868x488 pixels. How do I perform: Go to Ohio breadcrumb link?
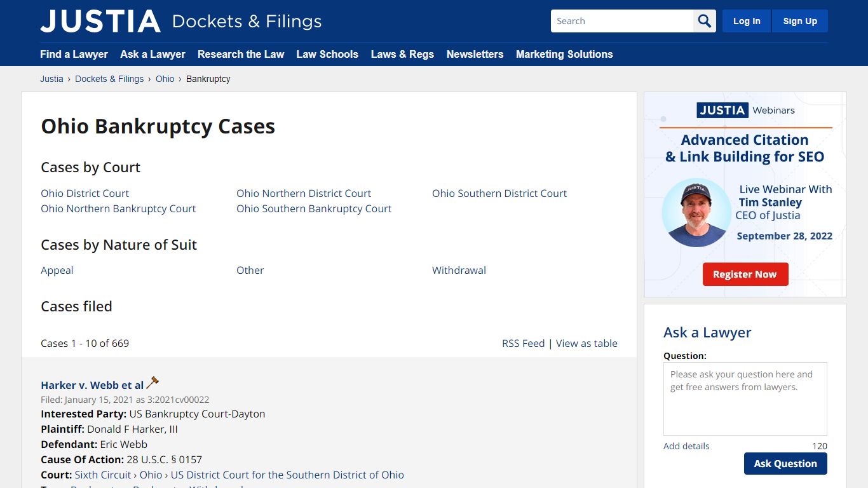pyautogui.click(x=165, y=79)
